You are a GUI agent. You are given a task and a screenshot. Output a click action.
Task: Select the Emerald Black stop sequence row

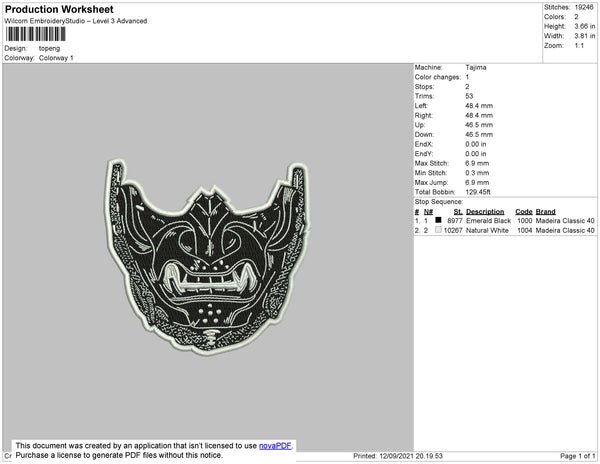(x=505, y=221)
